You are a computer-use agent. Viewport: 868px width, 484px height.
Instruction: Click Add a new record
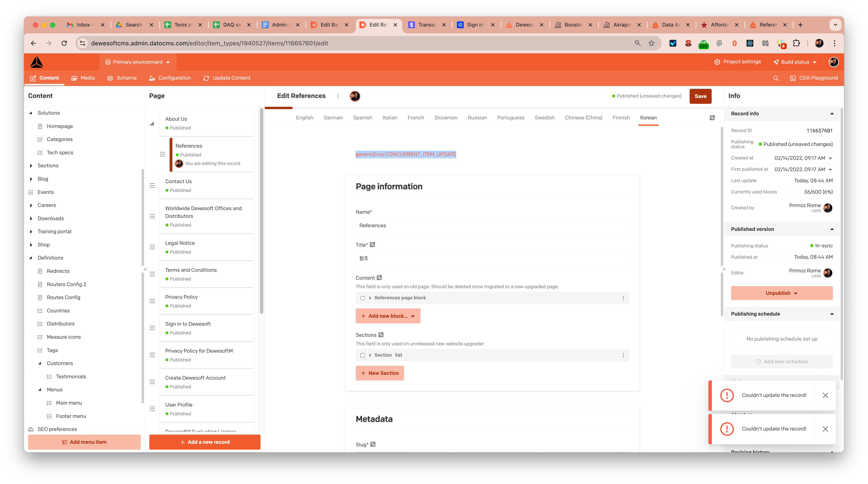point(205,442)
